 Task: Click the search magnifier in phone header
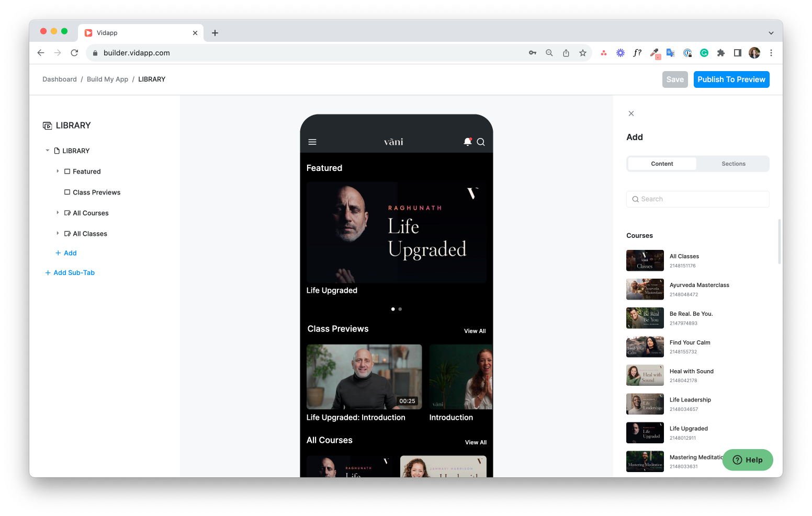click(x=481, y=142)
